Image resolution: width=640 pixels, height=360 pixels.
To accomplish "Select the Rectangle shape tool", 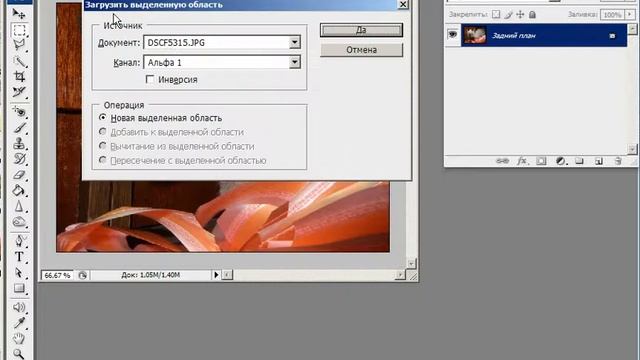I will [x=19, y=288].
